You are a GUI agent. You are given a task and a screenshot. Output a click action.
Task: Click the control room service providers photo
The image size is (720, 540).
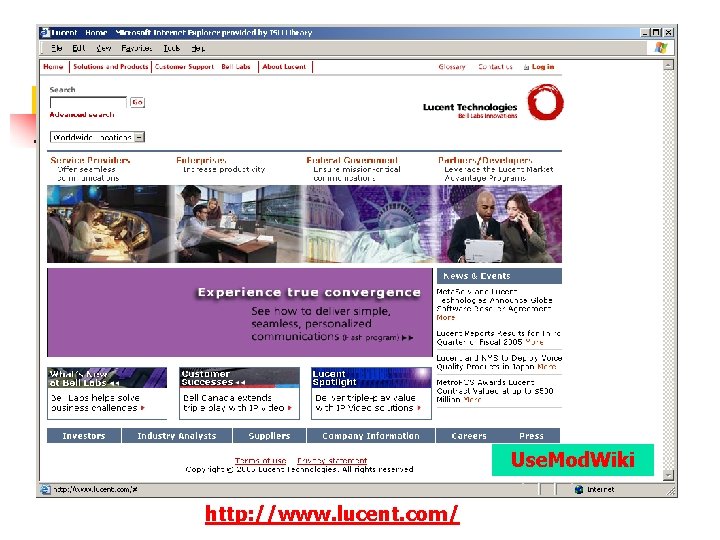(108, 224)
